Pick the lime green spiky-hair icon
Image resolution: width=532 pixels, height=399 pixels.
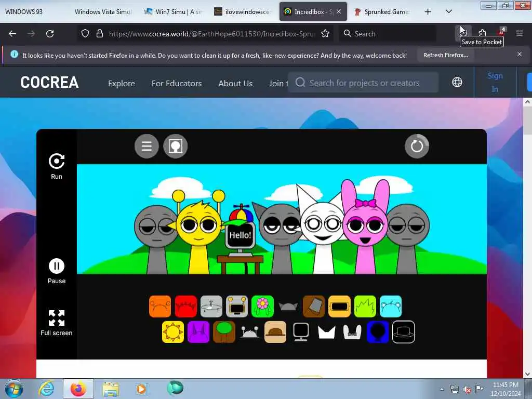pos(365,307)
